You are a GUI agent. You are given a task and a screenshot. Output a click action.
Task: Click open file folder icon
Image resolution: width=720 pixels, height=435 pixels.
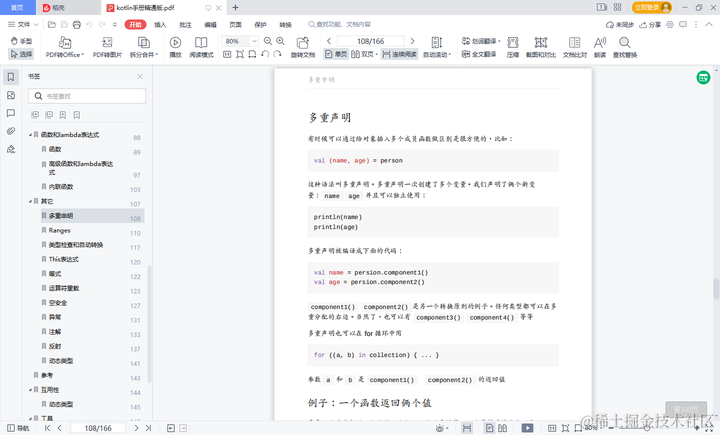pos(52,24)
